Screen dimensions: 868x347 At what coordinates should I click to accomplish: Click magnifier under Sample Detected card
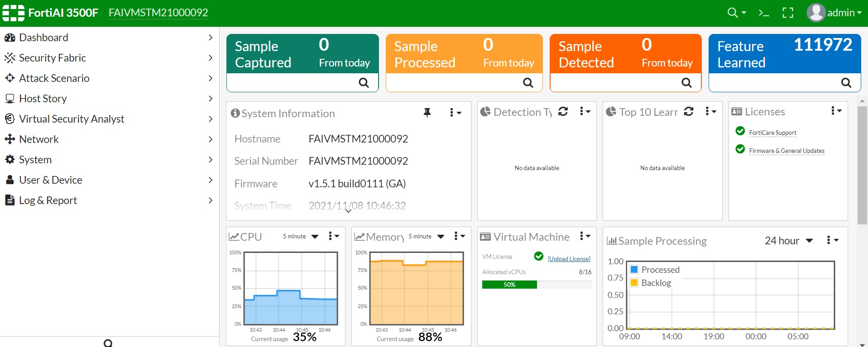point(686,83)
